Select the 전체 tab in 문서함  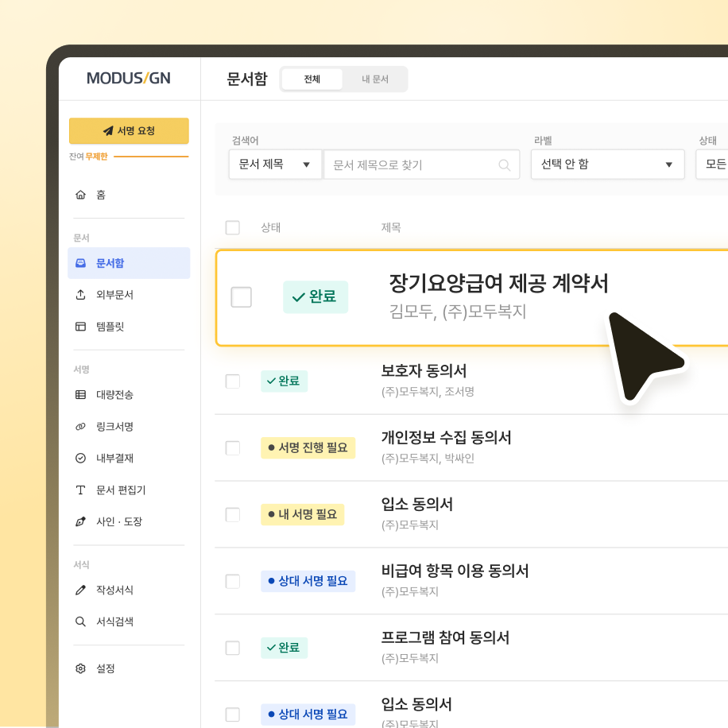click(x=312, y=79)
